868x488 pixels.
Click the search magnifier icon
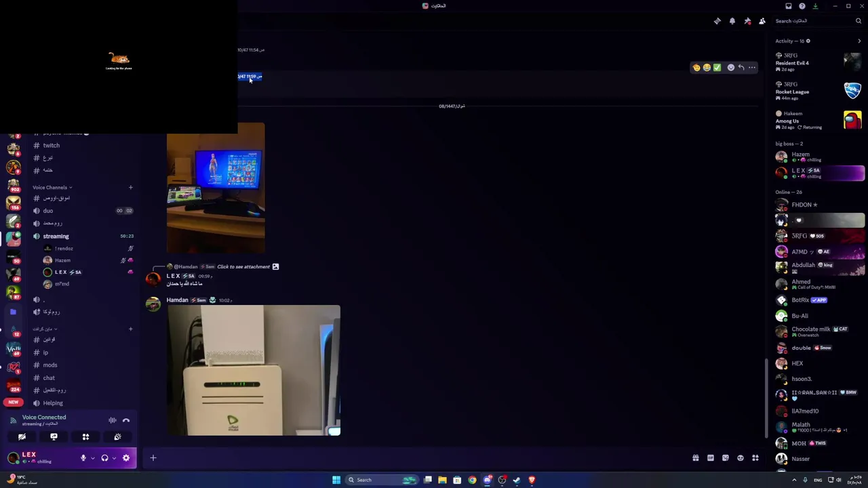point(859,21)
